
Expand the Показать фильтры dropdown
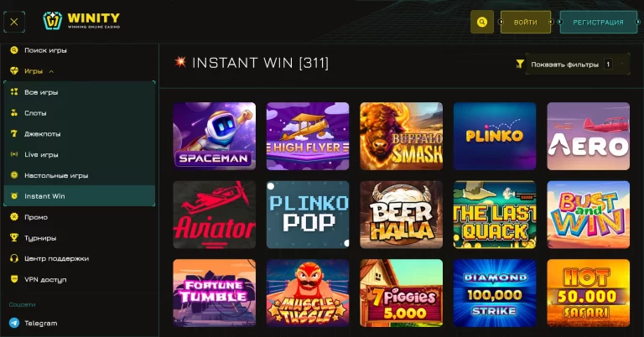click(x=578, y=65)
